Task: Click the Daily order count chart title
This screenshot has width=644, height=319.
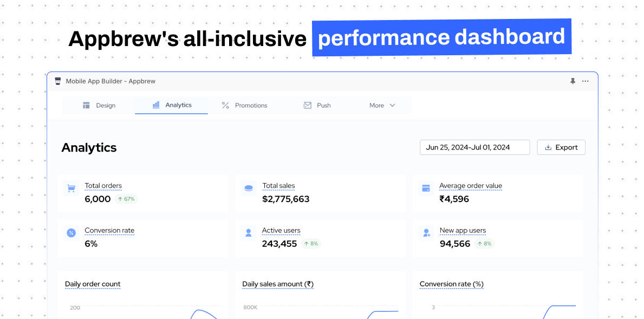Action: coord(93,284)
